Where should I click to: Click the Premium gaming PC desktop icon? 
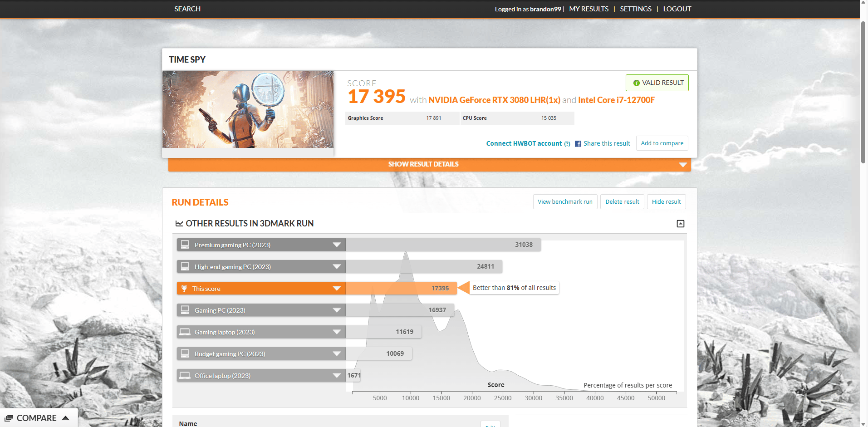(x=185, y=245)
